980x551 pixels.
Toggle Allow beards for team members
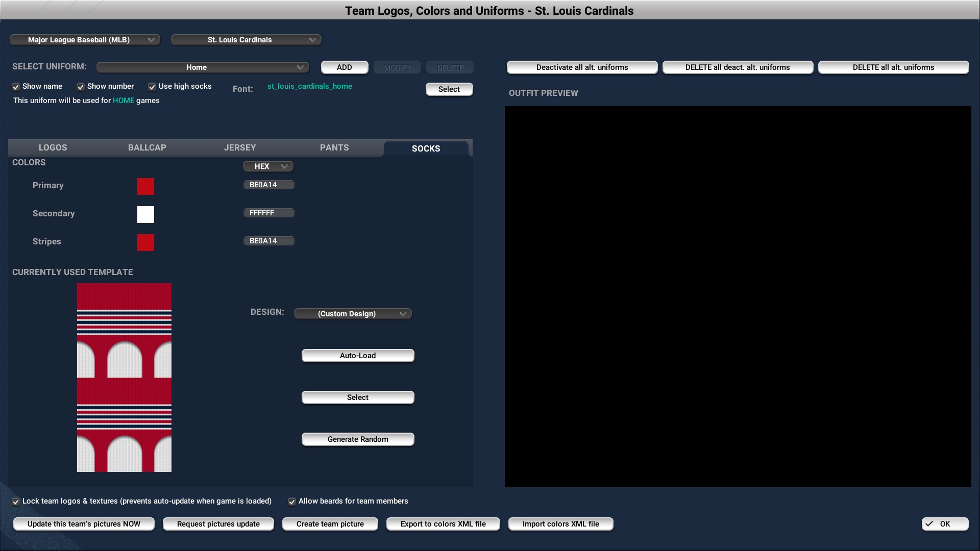pyautogui.click(x=292, y=502)
